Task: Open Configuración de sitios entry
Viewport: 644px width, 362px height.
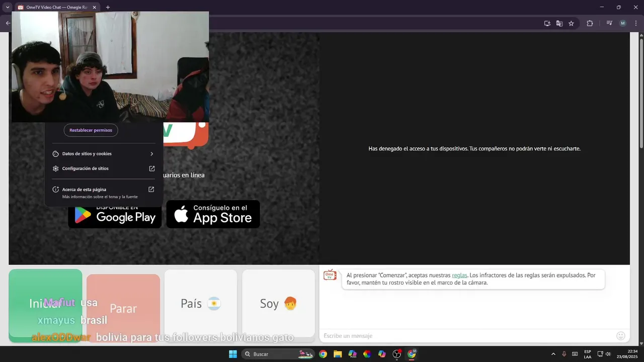Action: (104, 168)
